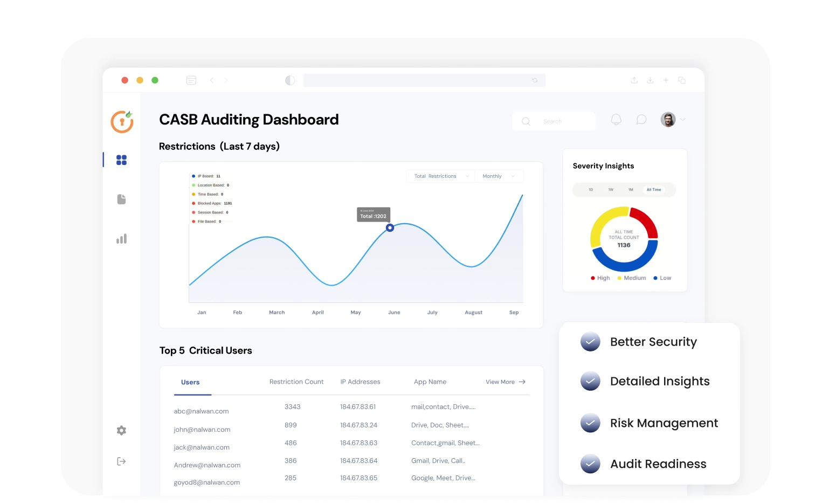Screen dimensions: 829x504
Task: Select the All Time severity tab
Action: (x=653, y=190)
